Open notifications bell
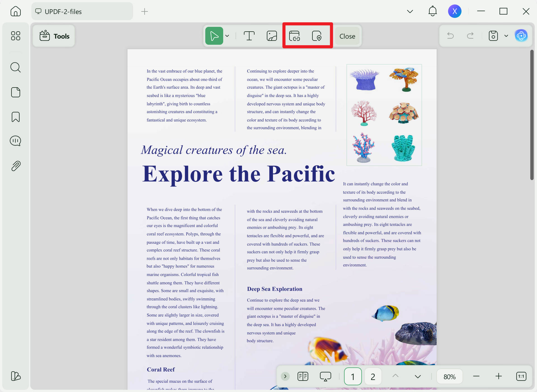The width and height of the screenshot is (537, 392). tap(433, 11)
